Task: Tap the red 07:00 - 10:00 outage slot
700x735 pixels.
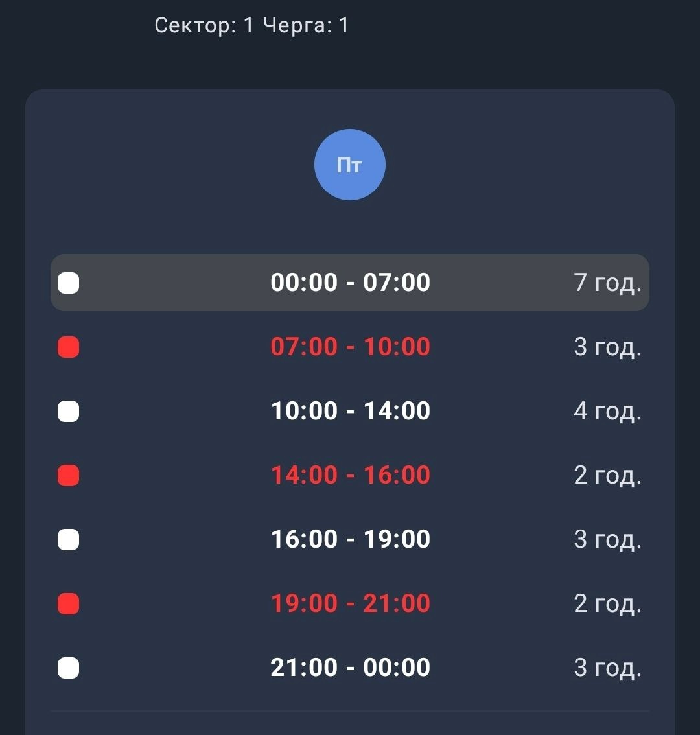Action: (x=350, y=347)
